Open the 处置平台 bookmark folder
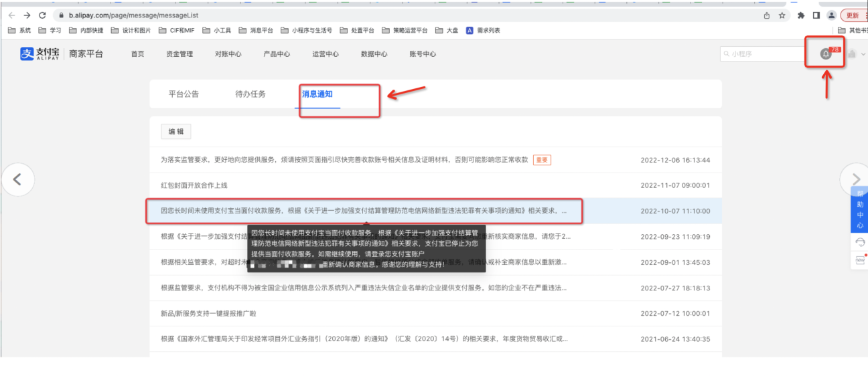 [358, 30]
